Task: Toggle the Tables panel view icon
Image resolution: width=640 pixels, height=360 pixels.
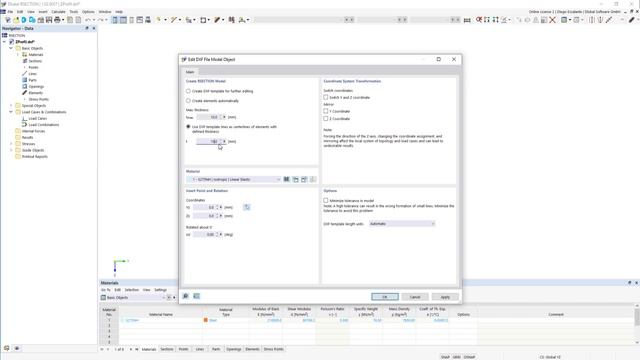Action: (x=123, y=20)
